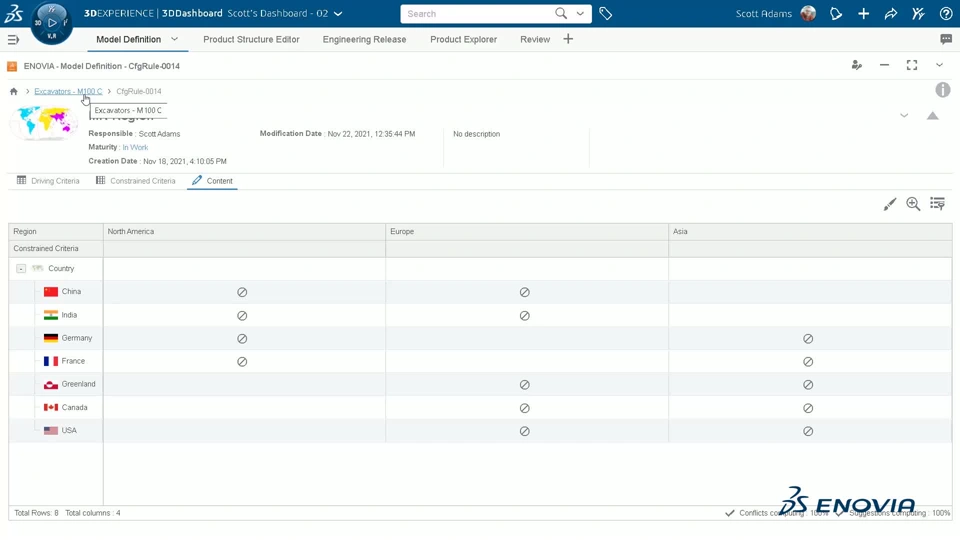960x540 pixels.
Task: Open the Excavators - M100 C breadcrumb link
Action: coord(68,91)
